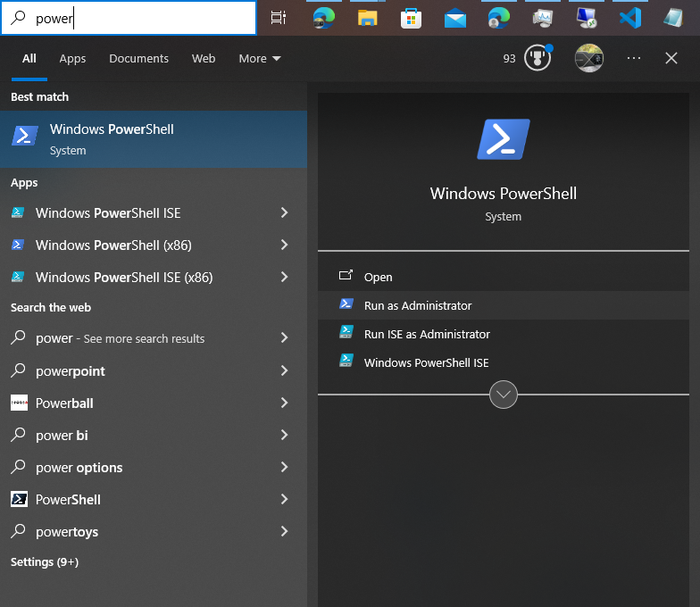This screenshot has height=607, width=700.
Task: Click the Windows PowerShell ISE app icon
Action: 18,212
